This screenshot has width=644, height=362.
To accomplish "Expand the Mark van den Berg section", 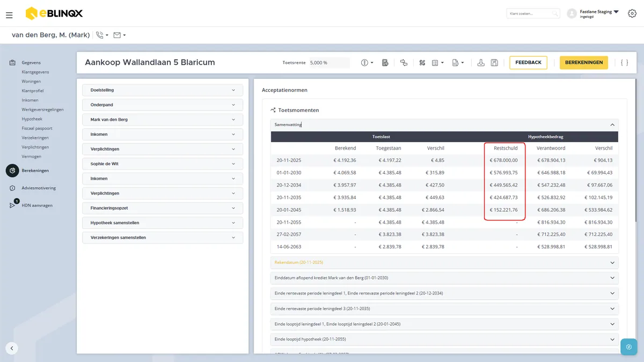I will pos(163,120).
